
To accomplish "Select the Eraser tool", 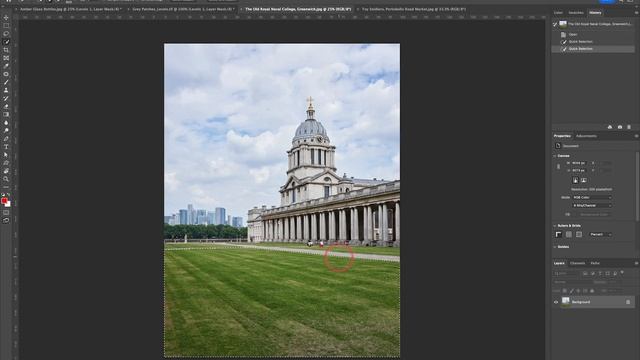I will pos(6,107).
